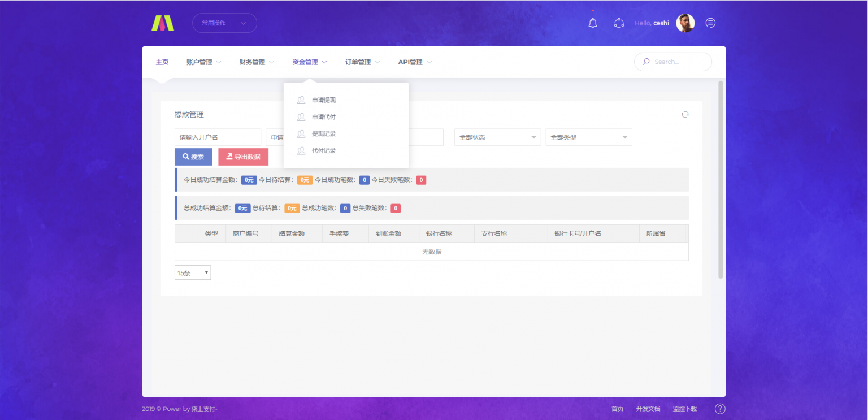868x420 pixels.
Task: Click the magnifier icon in Search box
Action: (x=646, y=62)
